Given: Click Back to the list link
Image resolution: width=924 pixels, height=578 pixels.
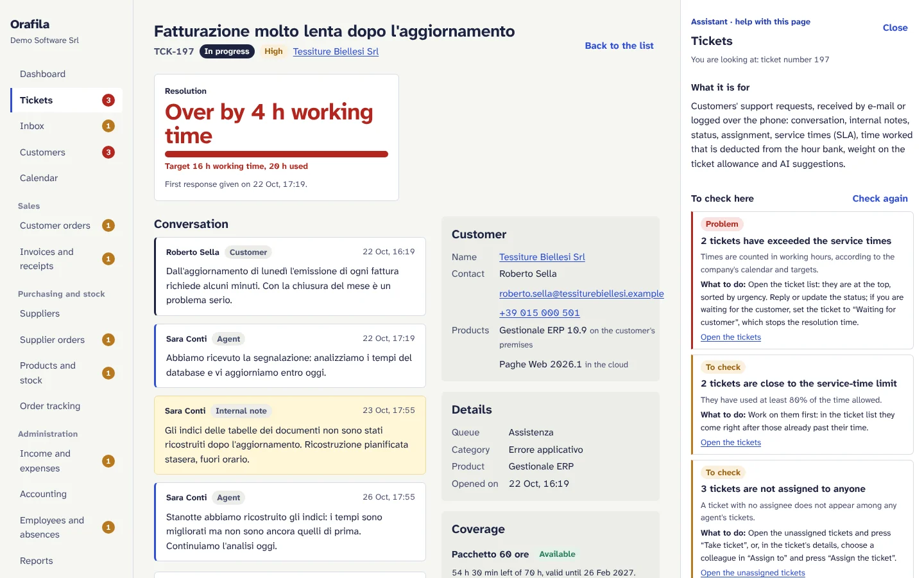Looking at the screenshot, I should [619, 46].
